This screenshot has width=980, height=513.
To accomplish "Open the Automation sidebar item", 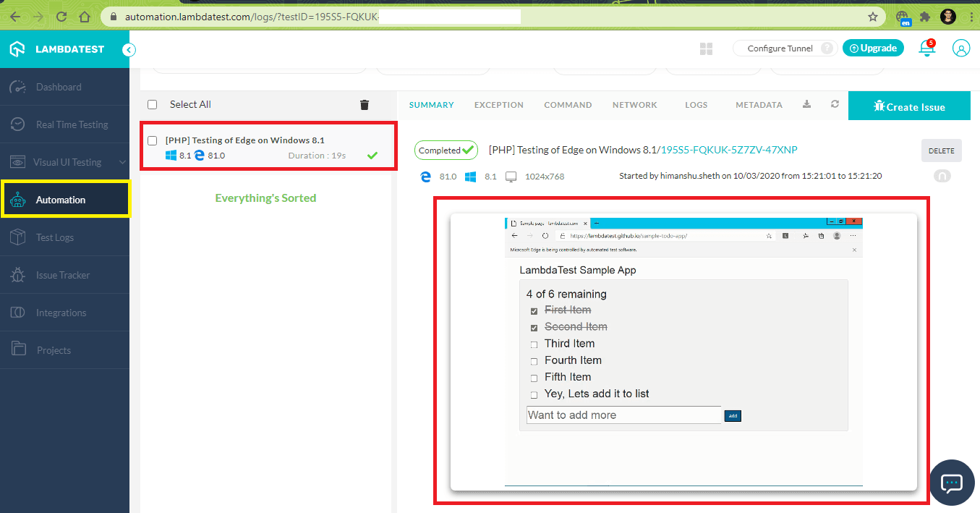I will (65, 200).
